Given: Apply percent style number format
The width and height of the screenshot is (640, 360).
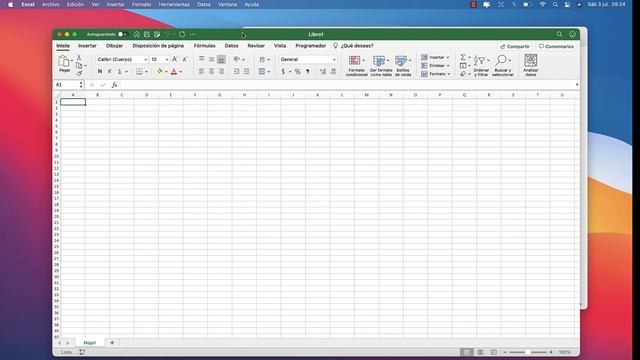Looking at the screenshot, I should [x=298, y=71].
